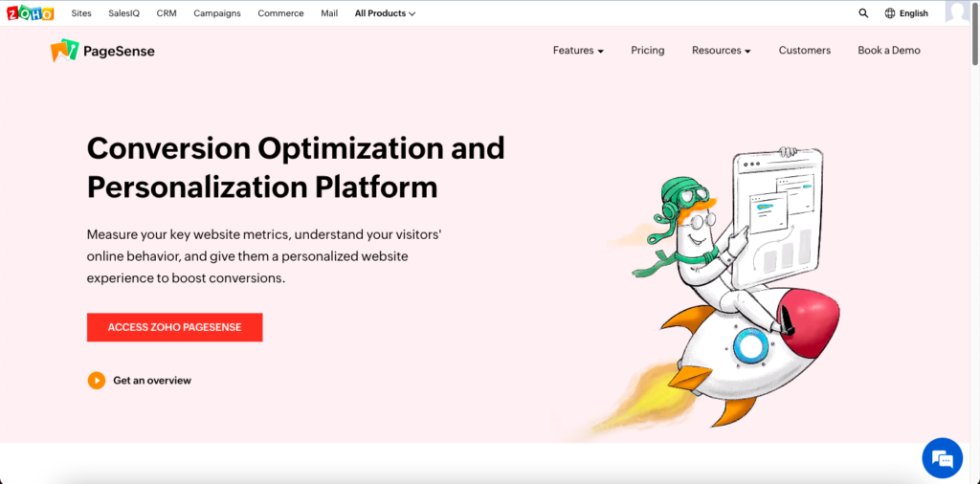Open the Pricing page
Screen dimensions: 980x484
click(648, 51)
